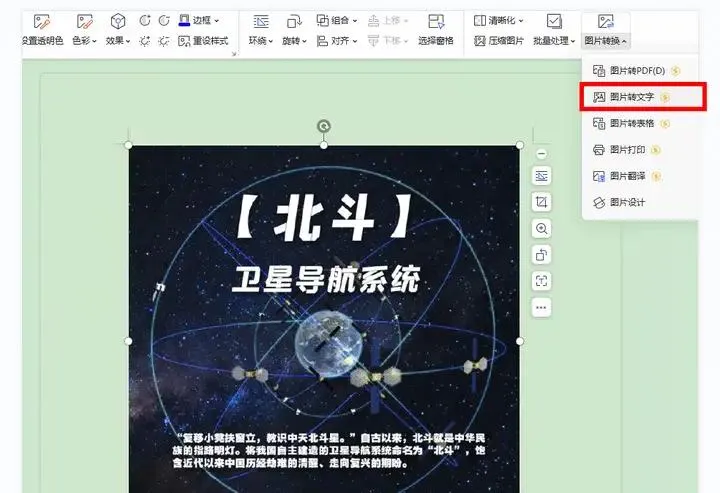Open the 旋转 rotate dropdown
Screen dimensions: 720x493
tap(294, 29)
